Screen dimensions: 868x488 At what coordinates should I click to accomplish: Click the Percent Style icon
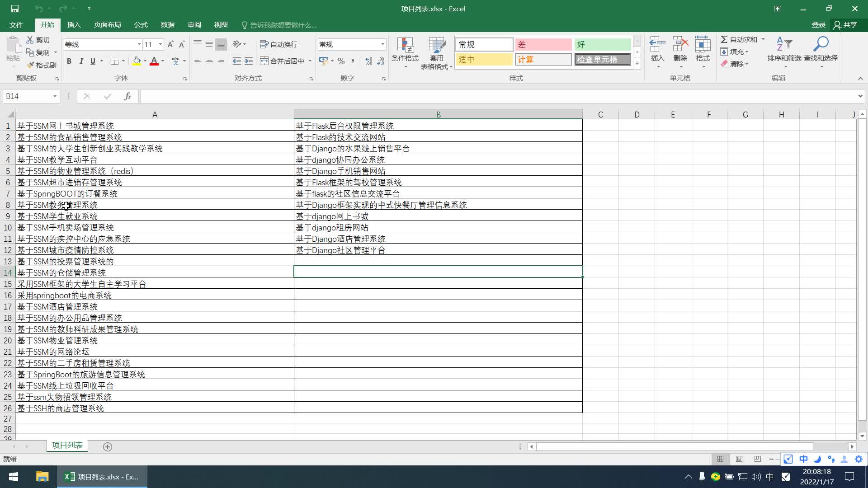341,61
